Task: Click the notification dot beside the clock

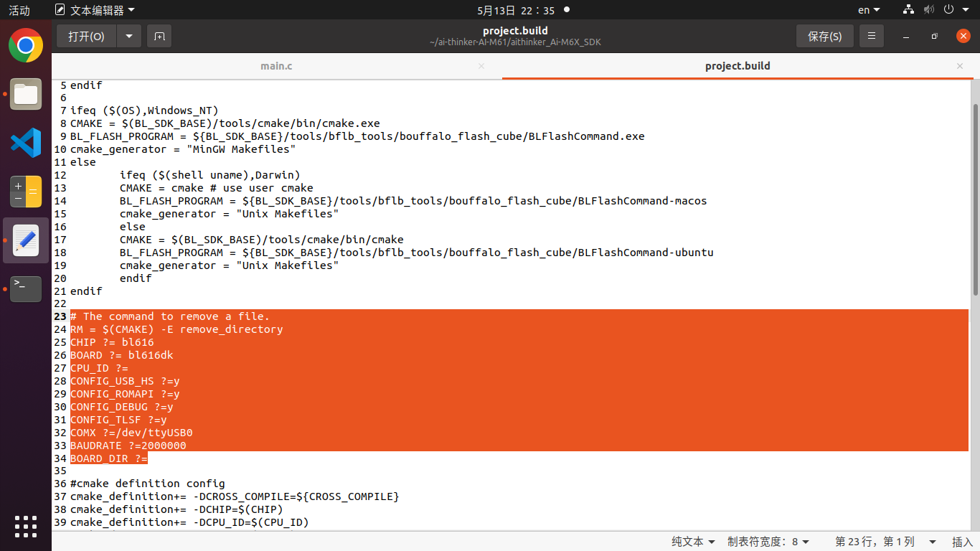Action: (567, 10)
